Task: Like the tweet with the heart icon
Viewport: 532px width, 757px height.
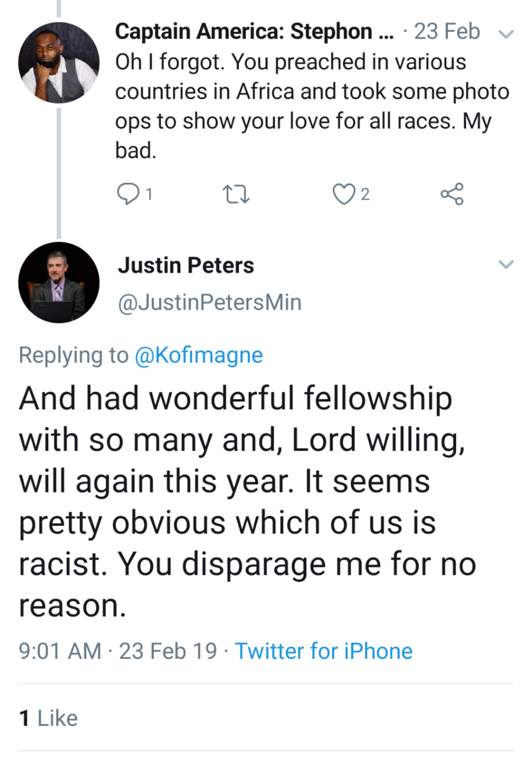Action: 344,194
